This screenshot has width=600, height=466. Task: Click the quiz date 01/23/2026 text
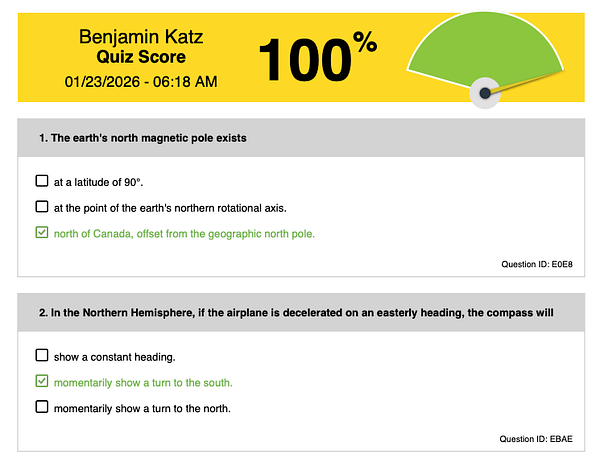(140, 81)
